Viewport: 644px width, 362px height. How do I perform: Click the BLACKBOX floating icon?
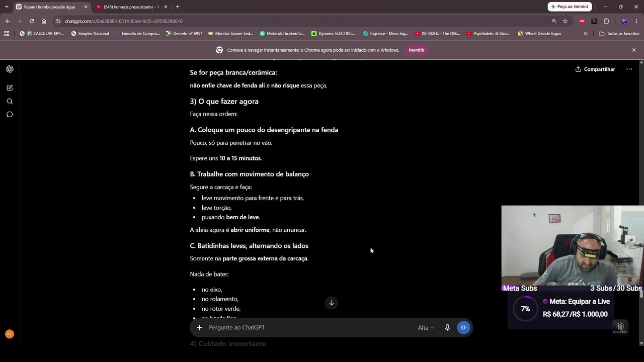620,327
